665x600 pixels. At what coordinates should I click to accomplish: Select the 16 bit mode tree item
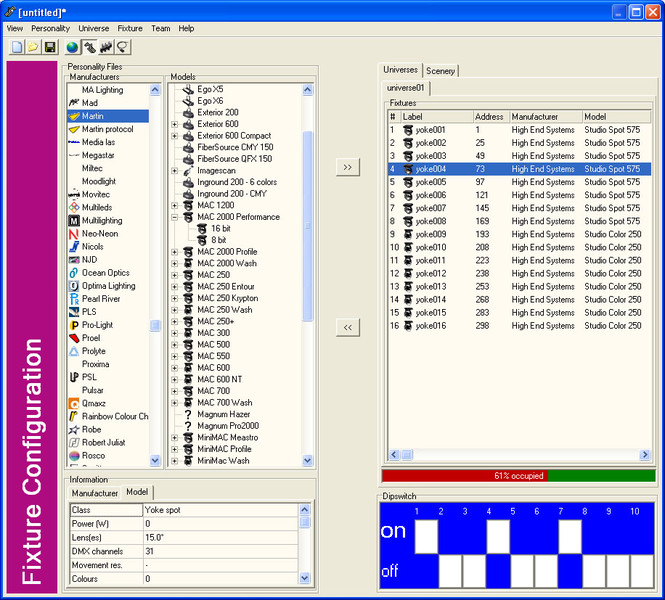[x=221, y=229]
